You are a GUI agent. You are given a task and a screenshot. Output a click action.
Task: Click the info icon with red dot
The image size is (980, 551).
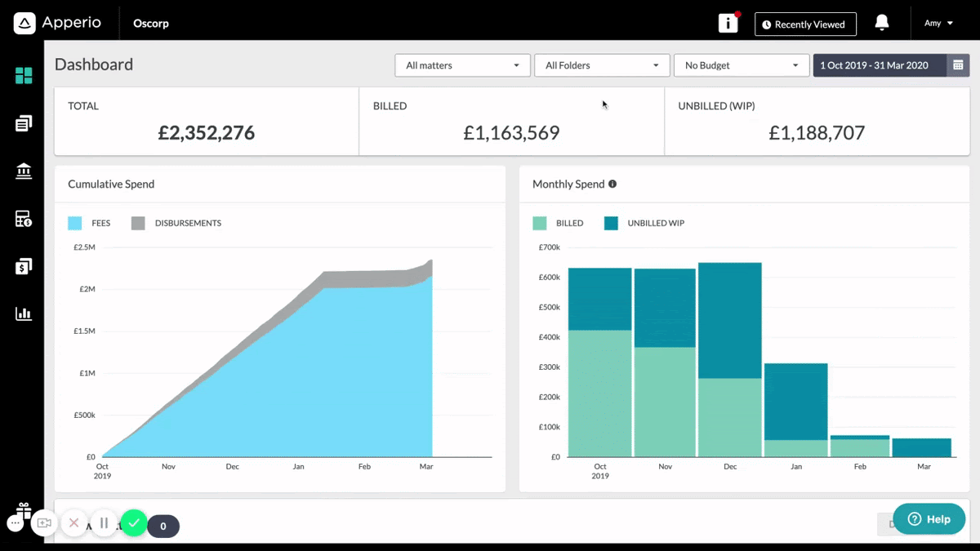728,23
